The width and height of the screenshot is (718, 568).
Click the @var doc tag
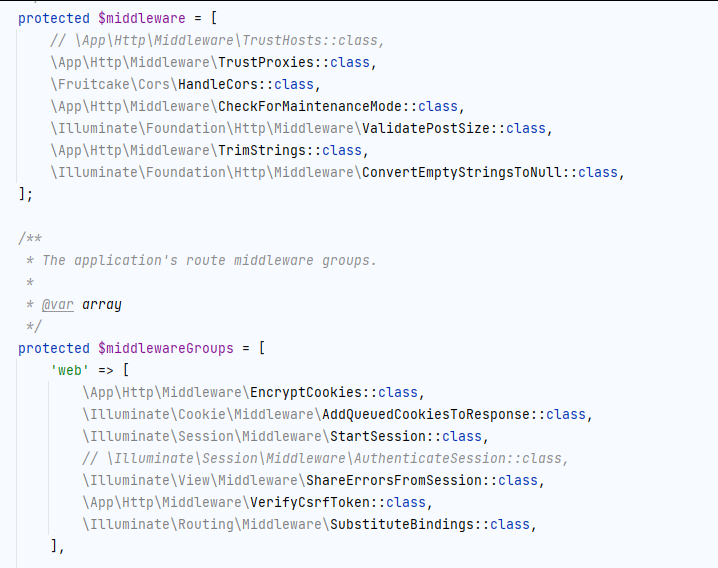coord(58,304)
